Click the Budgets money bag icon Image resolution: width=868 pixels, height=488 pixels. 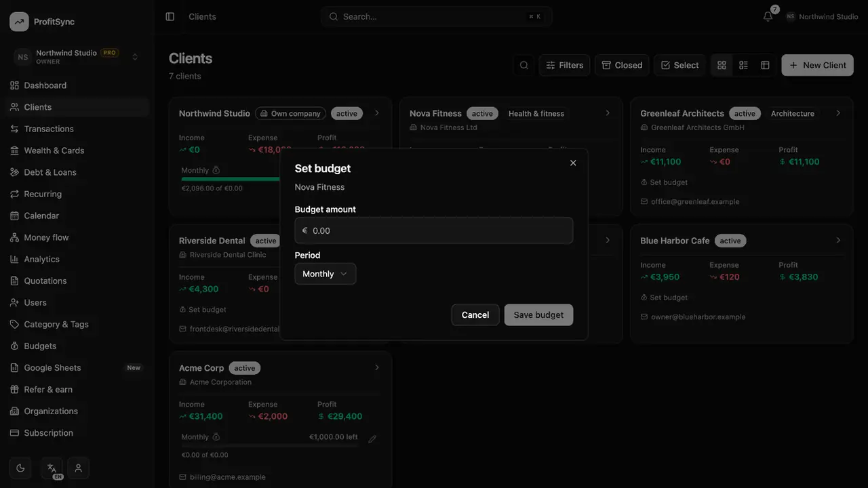pos(14,346)
